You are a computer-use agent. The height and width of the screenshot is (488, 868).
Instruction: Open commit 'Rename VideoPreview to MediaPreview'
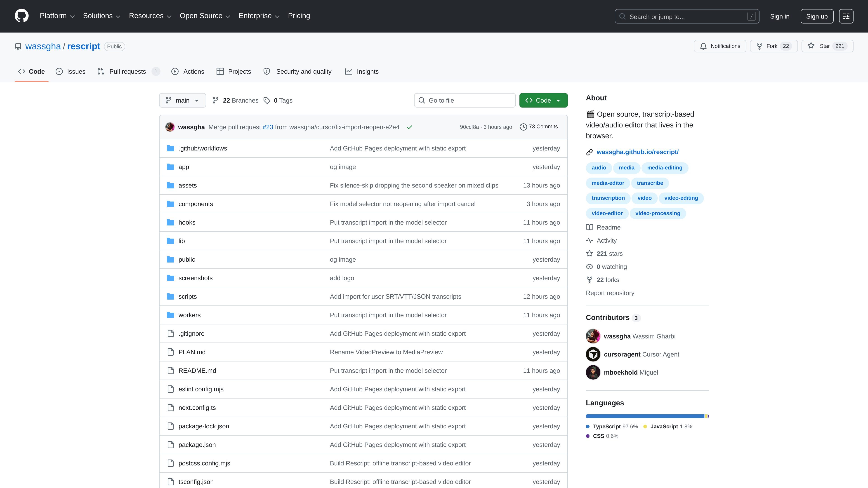point(386,352)
